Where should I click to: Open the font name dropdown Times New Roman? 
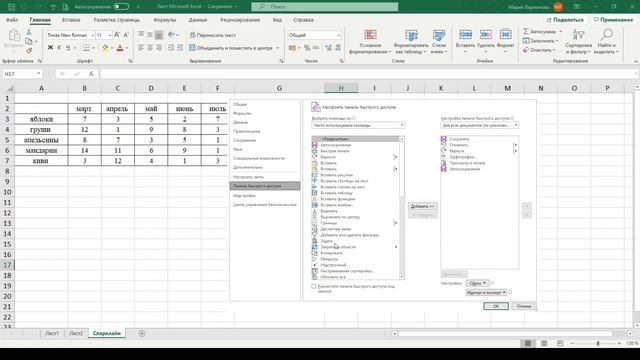coord(93,36)
